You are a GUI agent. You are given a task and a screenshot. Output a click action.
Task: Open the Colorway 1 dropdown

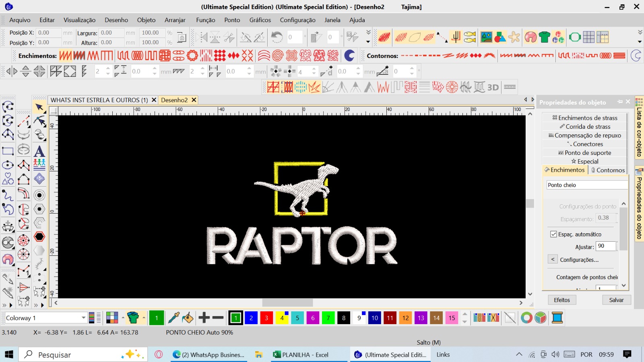83,318
